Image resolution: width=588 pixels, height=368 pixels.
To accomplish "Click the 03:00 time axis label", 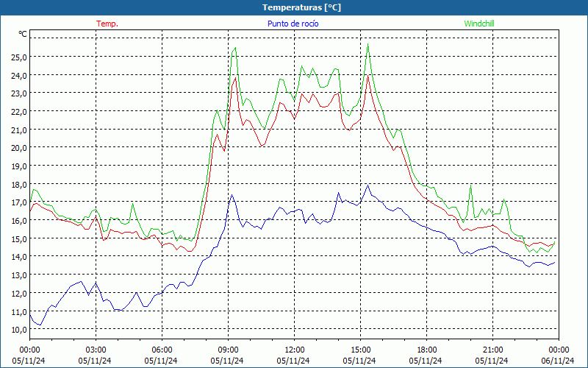I will (96, 350).
